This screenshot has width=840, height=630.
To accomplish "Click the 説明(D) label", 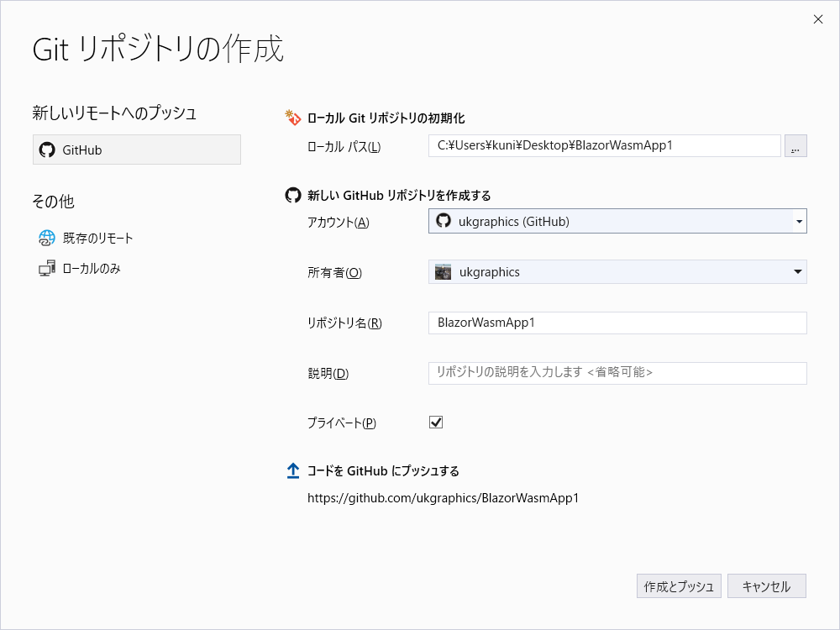I will tap(328, 374).
